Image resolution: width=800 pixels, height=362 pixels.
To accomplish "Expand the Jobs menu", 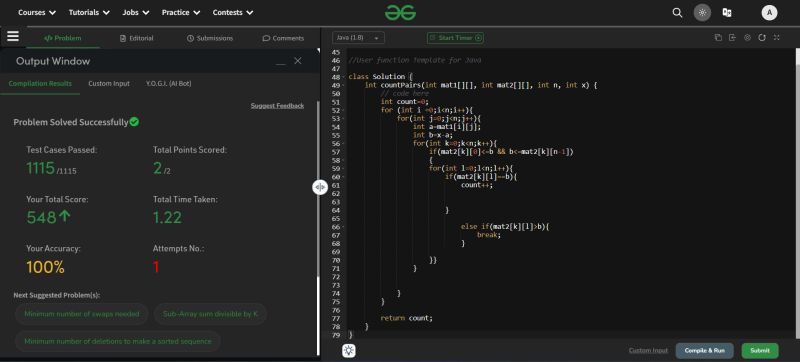I will [136, 13].
